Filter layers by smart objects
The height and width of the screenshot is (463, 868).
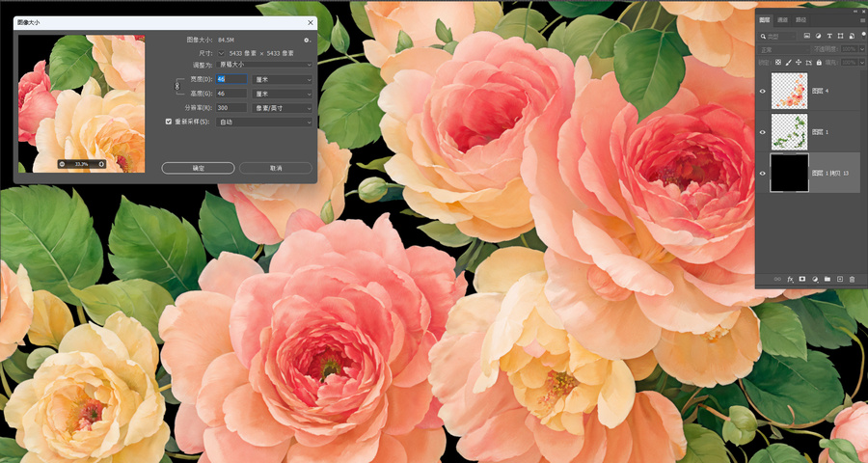(x=852, y=36)
